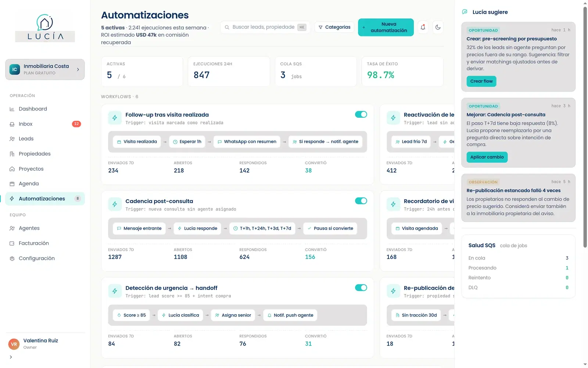The width and height of the screenshot is (588, 368).
Task: Toggle off Cadencia post-consulta workflow
Action: pyautogui.click(x=361, y=201)
